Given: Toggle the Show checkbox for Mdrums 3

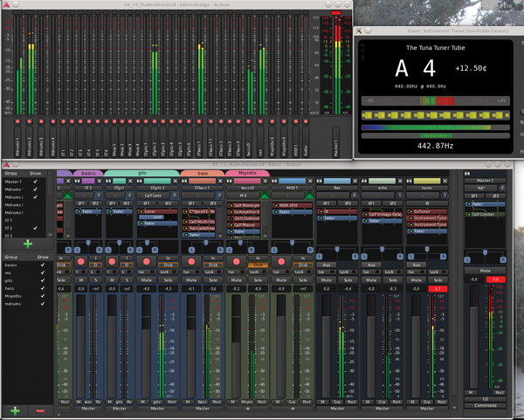Looking at the screenshot, I should pyautogui.click(x=35, y=205).
